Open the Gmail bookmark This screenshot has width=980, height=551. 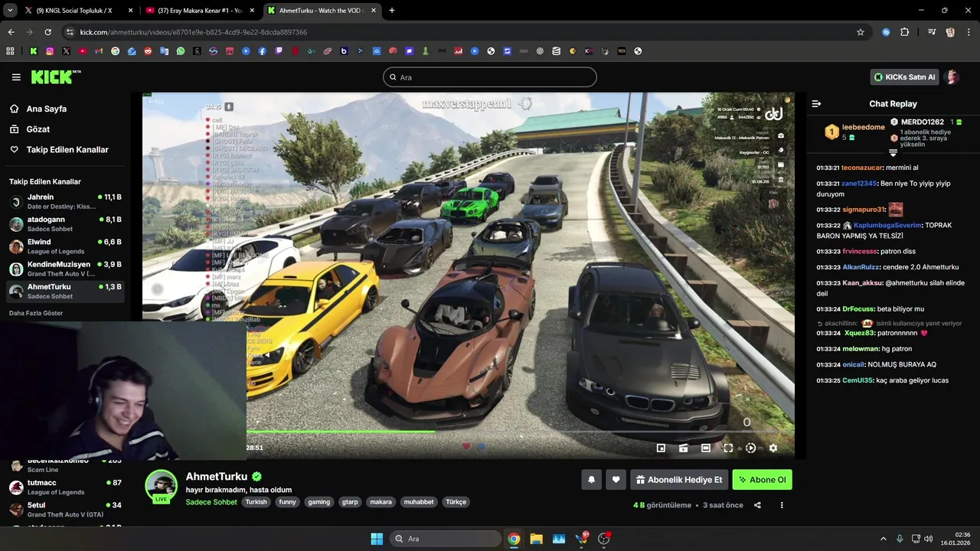click(x=99, y=51)
